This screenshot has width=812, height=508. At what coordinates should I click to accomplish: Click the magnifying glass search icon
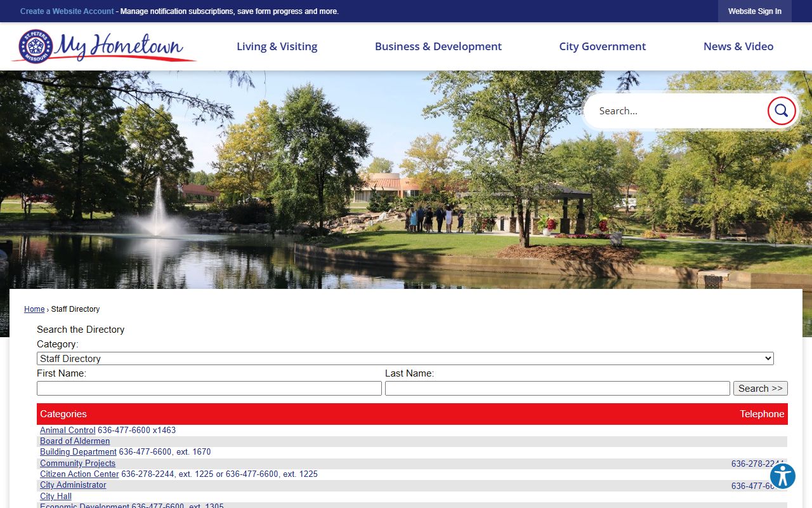(x=782, y=110)
